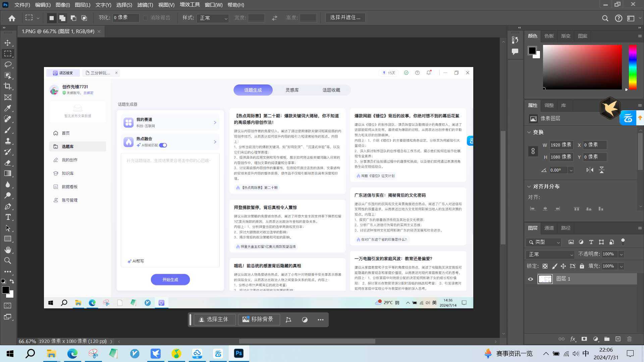The height and width of the screenshot is (362, 644).
Task: Pick a hue on the hue slider
Action: 633,67
